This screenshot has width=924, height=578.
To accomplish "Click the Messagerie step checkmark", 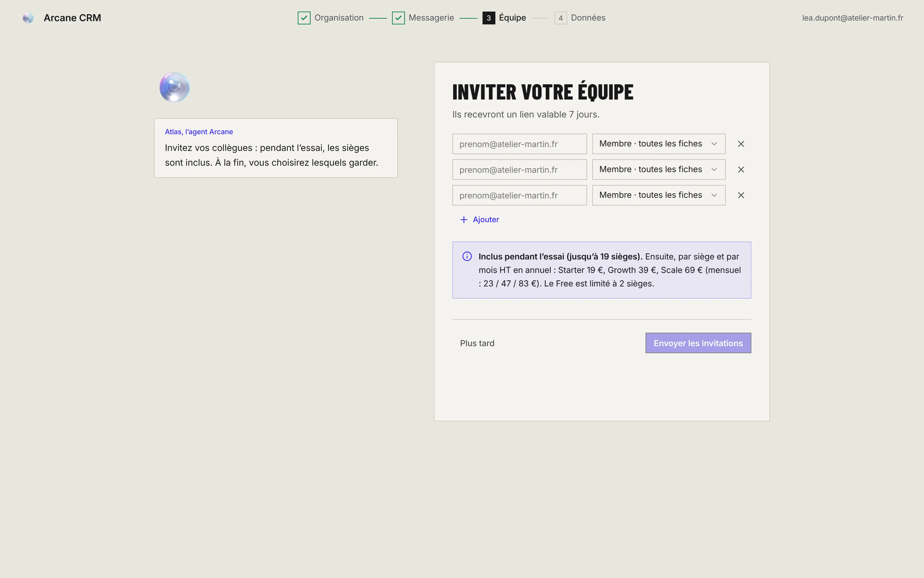I will pyautogui.click(x=398, y=18).
